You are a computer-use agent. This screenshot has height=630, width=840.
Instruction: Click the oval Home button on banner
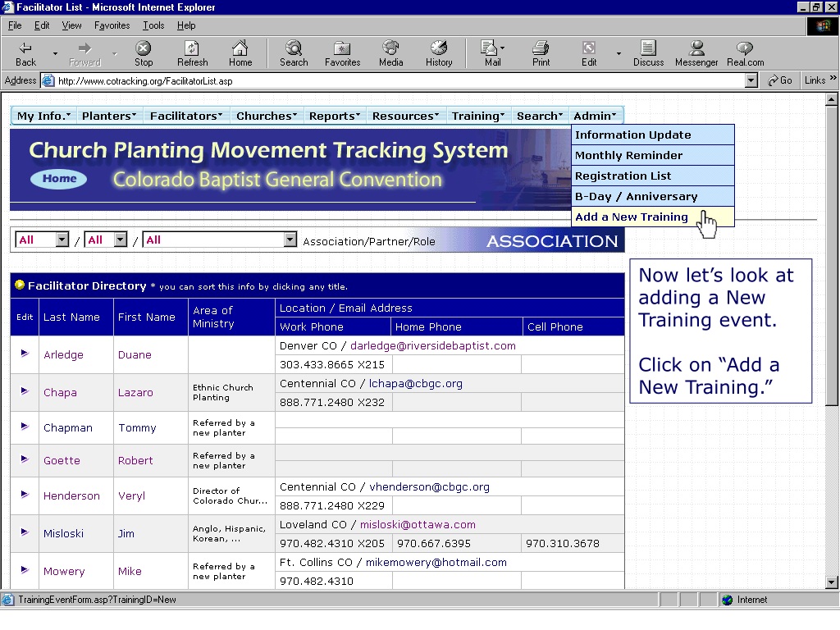tap(59, 178)
